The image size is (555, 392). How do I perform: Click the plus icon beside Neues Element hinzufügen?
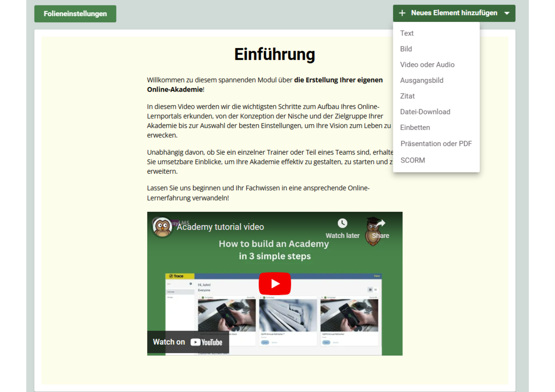pos(402,13)
